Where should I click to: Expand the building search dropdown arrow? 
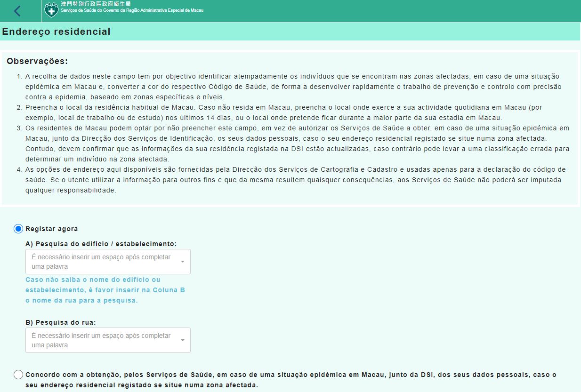pyautogui.click(x=183, y=262)
